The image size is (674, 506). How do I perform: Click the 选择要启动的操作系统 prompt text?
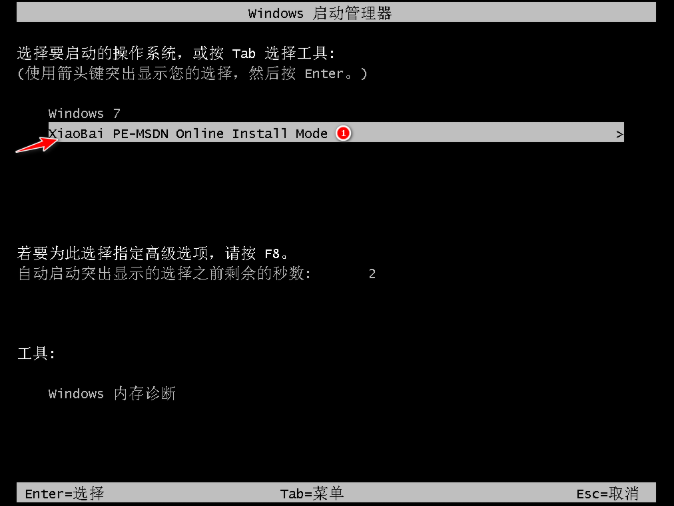point(96,53)
